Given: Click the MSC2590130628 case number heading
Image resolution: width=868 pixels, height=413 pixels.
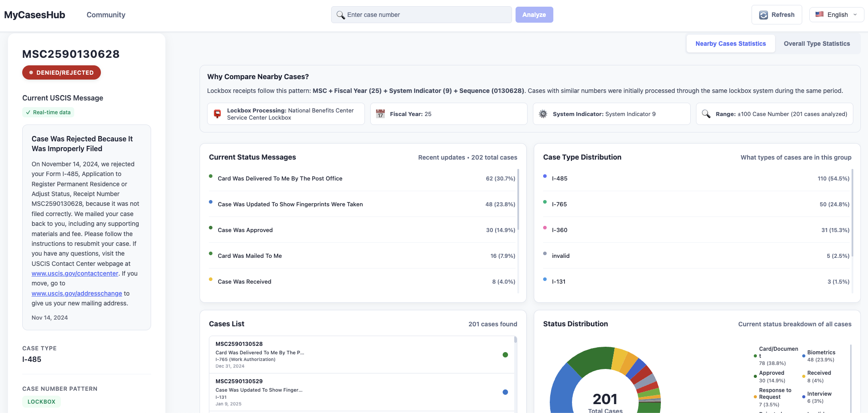Looking at the screenshot, I should point(71,54).
